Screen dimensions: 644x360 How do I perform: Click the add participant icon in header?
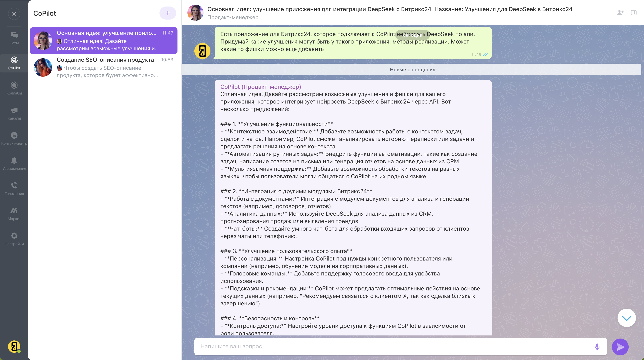pyautogui.click(x=620, y=12)
